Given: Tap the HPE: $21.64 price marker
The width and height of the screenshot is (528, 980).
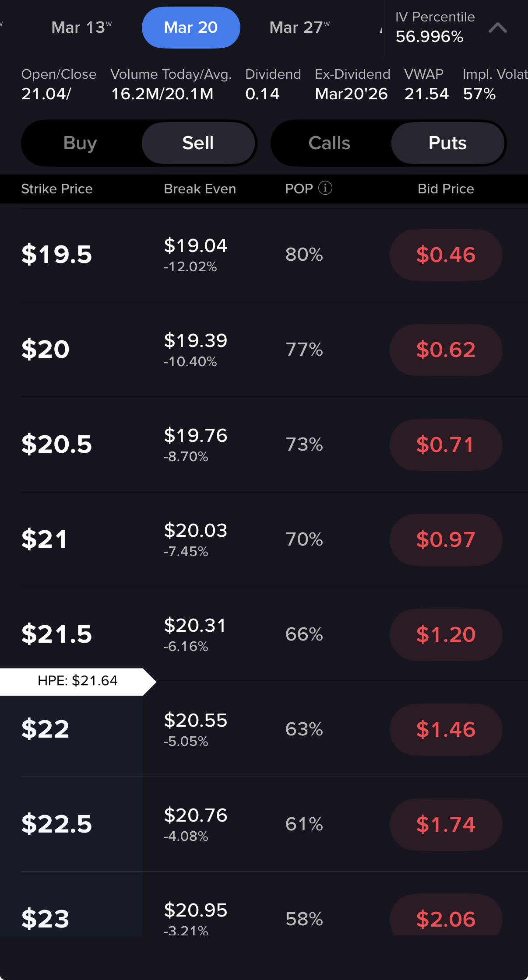Looking at the screenshot, I should (77, 681).
